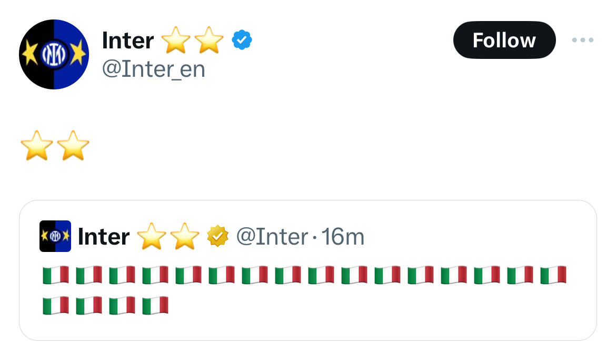Click last Italian flag in top row

point(553,275)
